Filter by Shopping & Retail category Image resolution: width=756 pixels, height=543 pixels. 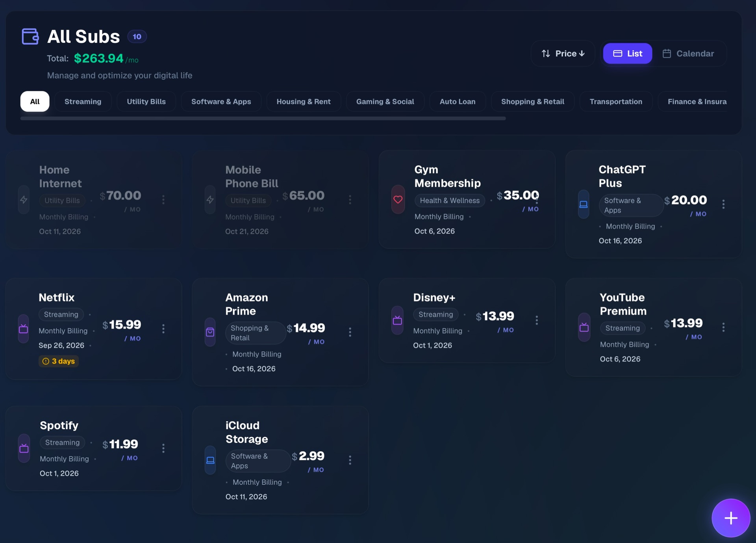[x=532, y=102]
